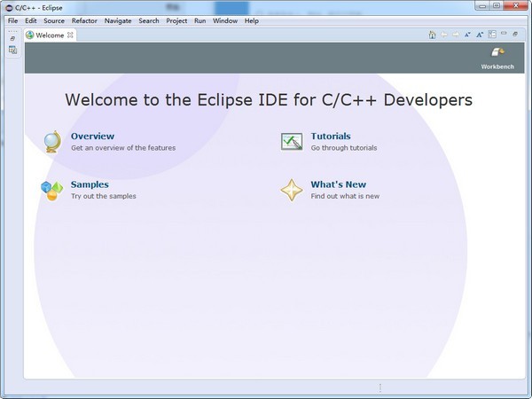The image size is (532, 399).
Task: Click the Overview globe icon
Action: point(53,142)
